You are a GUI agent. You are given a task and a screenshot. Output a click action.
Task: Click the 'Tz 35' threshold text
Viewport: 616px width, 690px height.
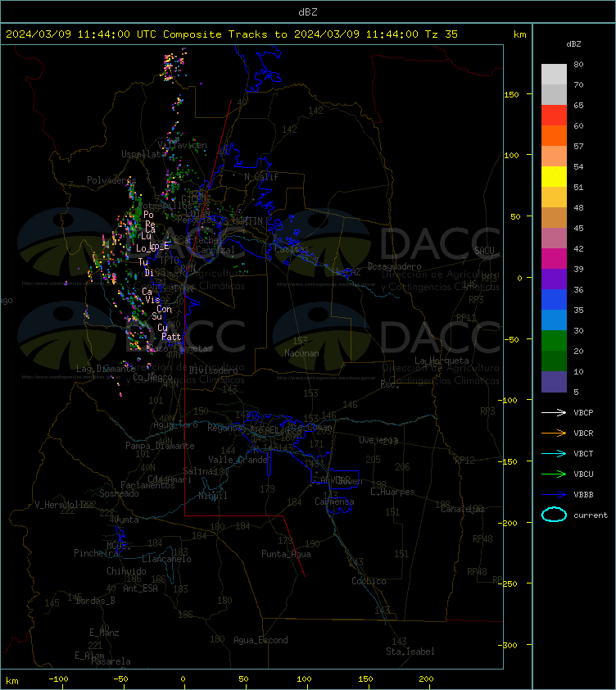pyautogui.click(x=442, y=34)
